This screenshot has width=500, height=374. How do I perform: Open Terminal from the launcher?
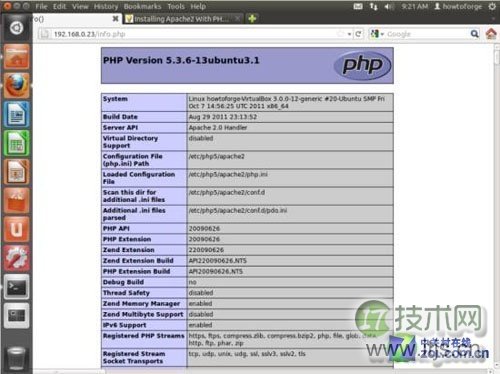[x=16, y=287]
